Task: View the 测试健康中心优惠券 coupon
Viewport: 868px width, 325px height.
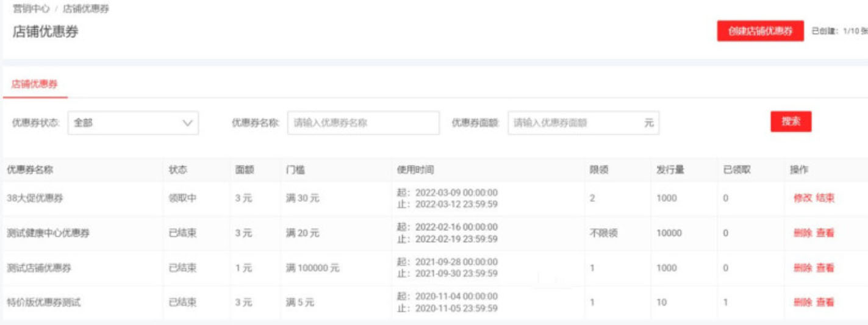Action: 825,233
